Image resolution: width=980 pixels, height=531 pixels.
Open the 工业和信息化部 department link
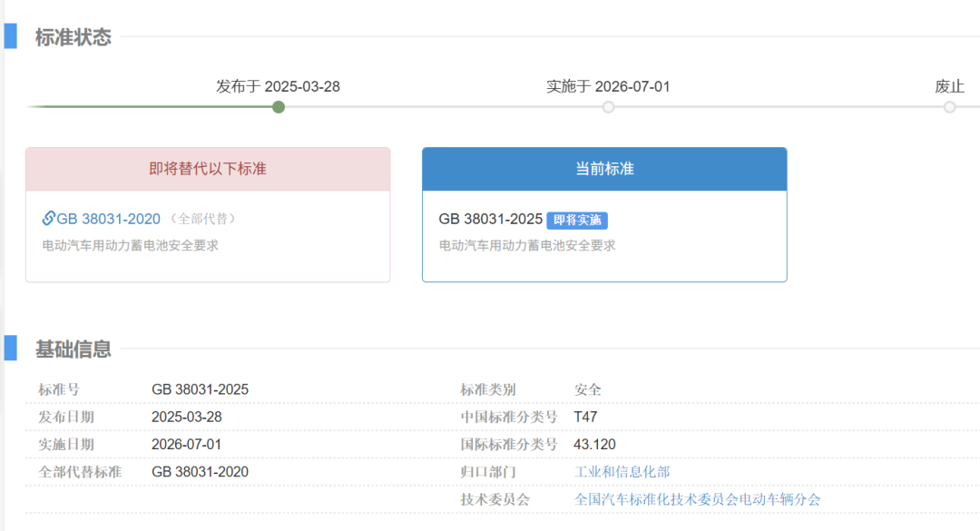pos(622,472)
